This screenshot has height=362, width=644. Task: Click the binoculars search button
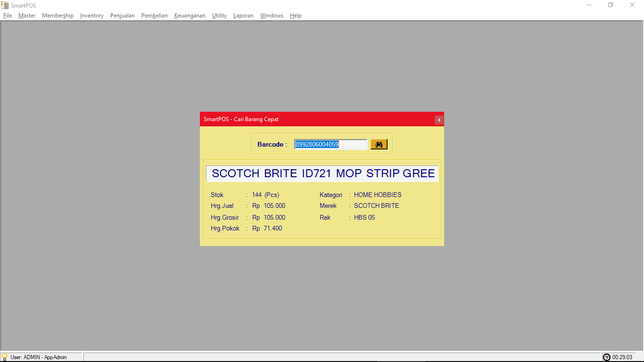click(379, 144)
